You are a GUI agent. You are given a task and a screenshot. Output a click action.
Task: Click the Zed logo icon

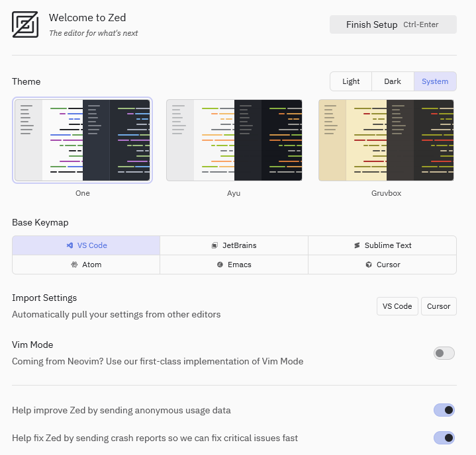[25, 25]
